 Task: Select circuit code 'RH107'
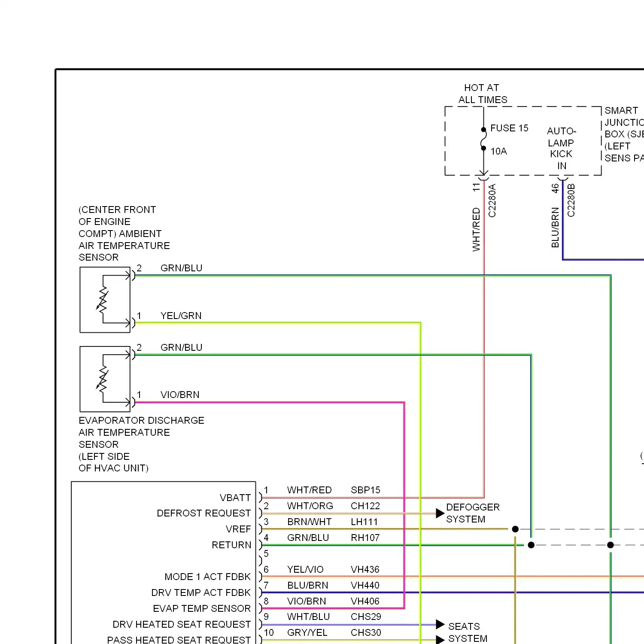pyautogui.click(x=365, y=538)
